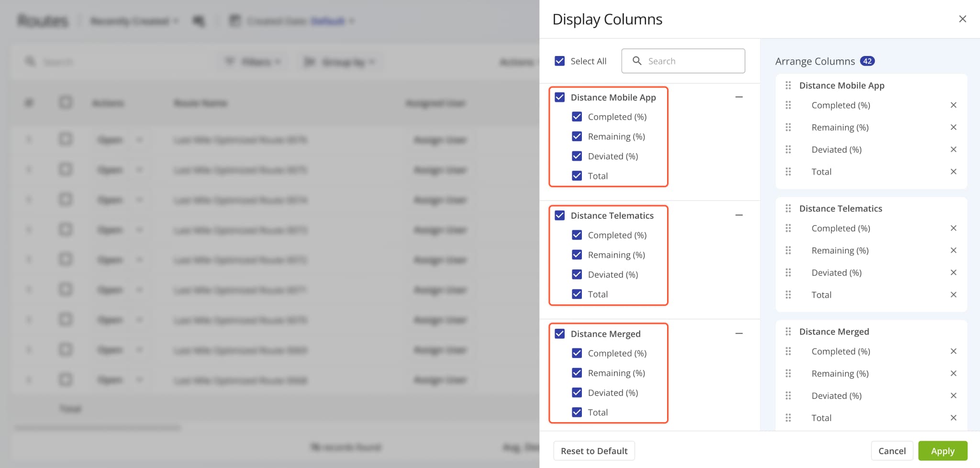The width and height of the screenshot is (980, 468).
Task: Collapse the Distance Merged section
Action: (x=739, y=334)
